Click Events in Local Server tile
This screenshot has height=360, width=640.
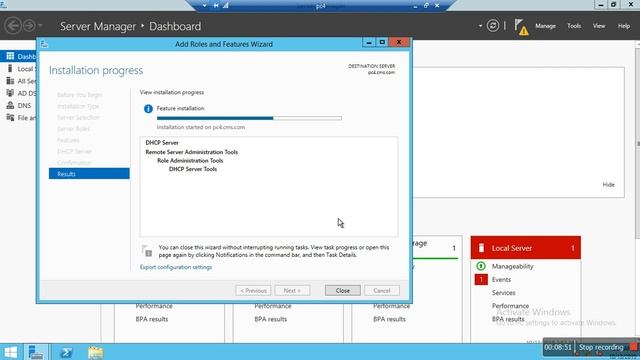(501, 280)
